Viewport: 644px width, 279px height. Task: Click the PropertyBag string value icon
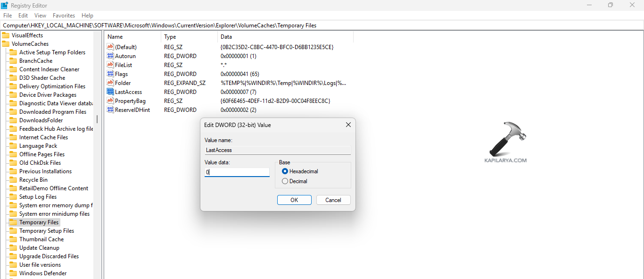coord(110,101)
